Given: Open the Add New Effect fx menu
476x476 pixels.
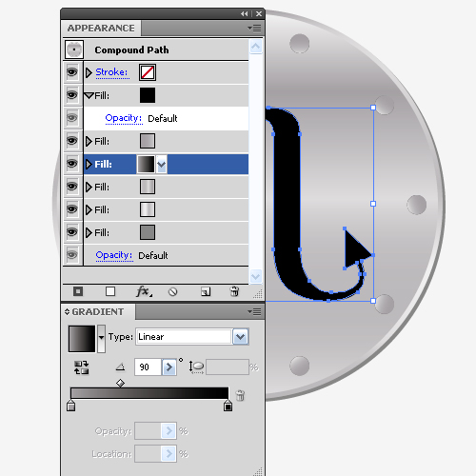Looking at the screenshot, I should [x=144, y=291].
